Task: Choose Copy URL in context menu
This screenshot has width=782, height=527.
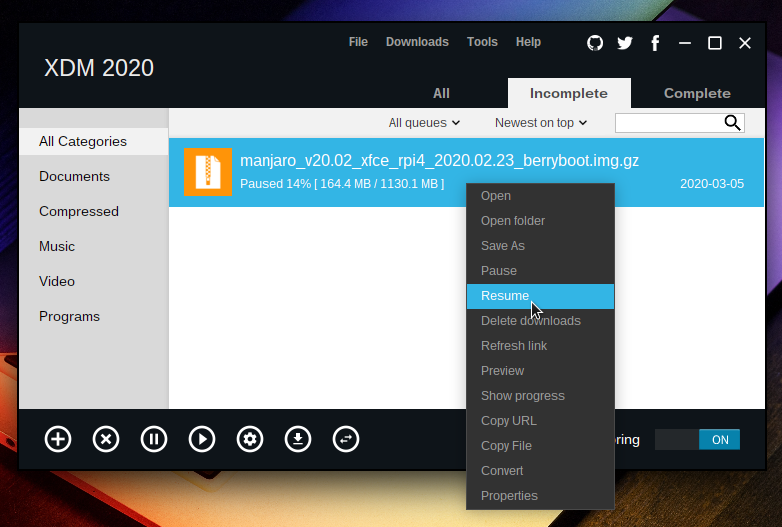Action: pos(540,421)
